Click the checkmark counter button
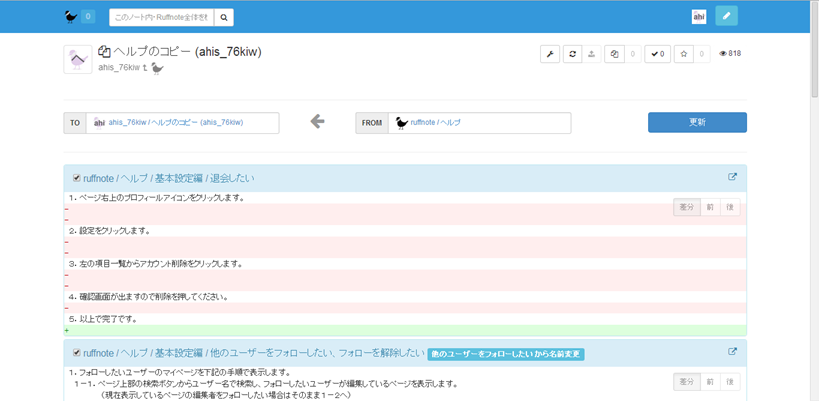819x401 pixels. [x=656, y=54]
